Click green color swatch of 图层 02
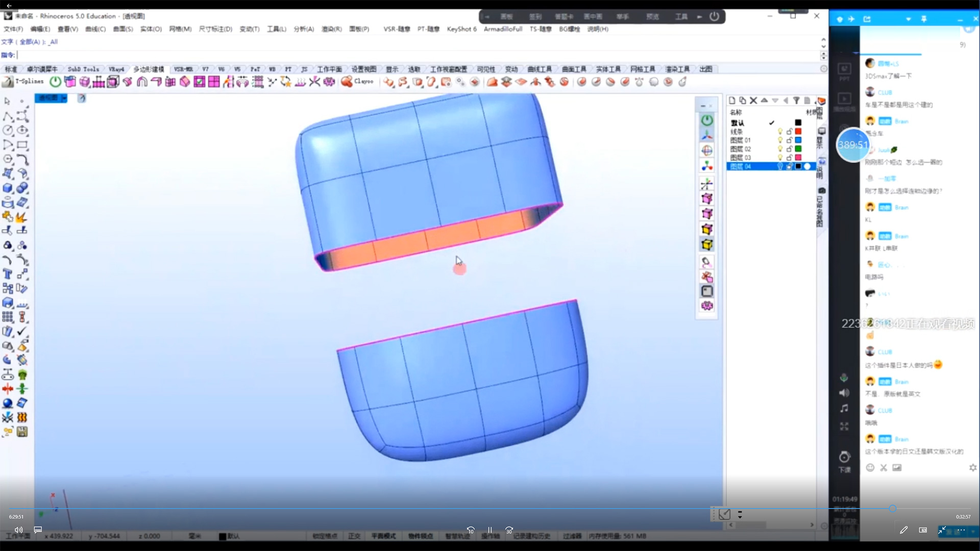 (798, 148)
